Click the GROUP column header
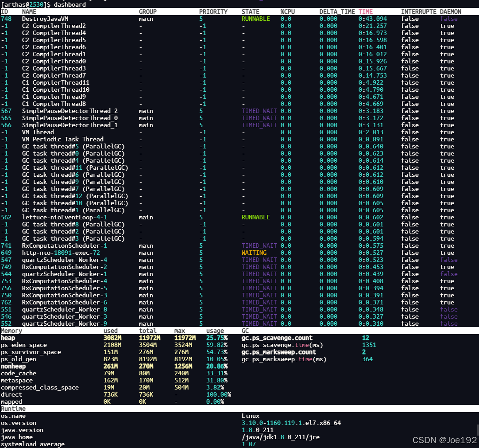The width and height of the screenshot is (479, 448). coord(147,12)
